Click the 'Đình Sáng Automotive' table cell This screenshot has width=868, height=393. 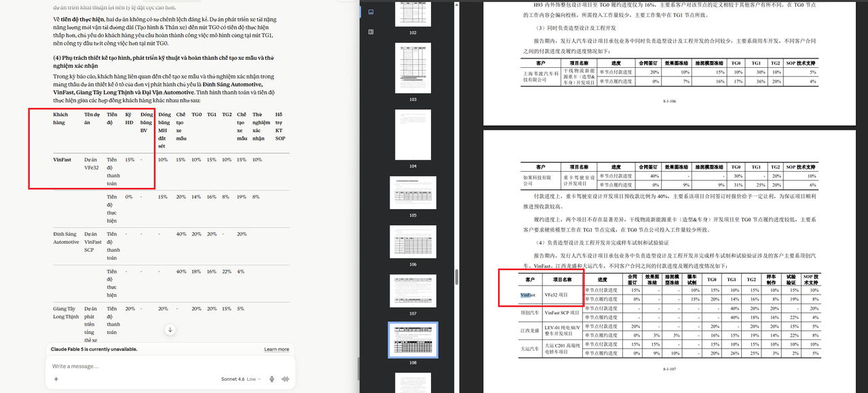[x=66, y=238]
